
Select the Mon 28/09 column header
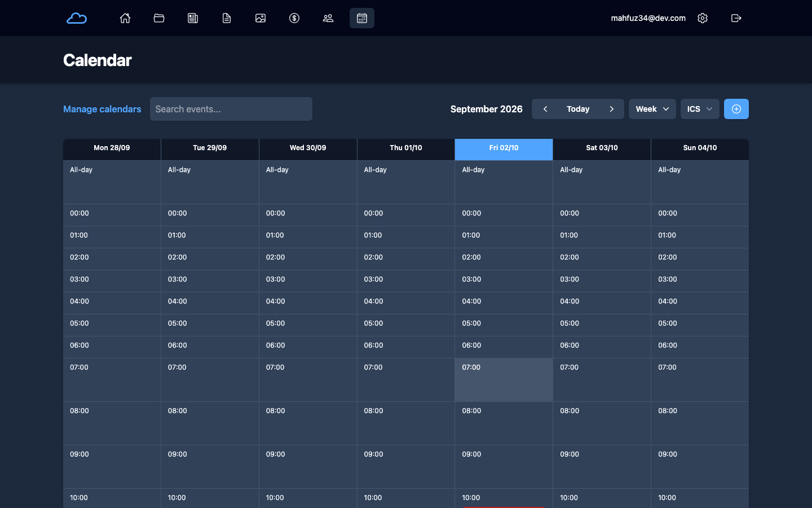pyautogui.click(x=112, y=150)
